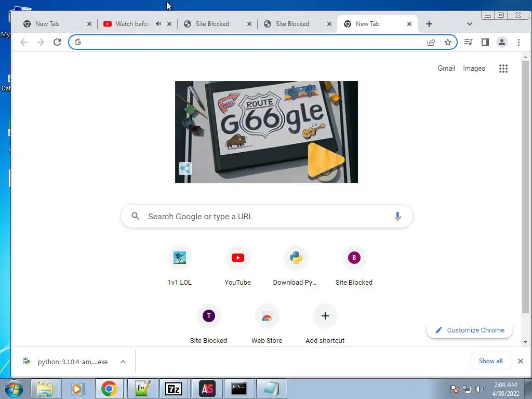The height and width of the screenshot is (399, 532).
Task: Open a new tab with plus button
Action: pyautogui.click(x=429, y=24)
